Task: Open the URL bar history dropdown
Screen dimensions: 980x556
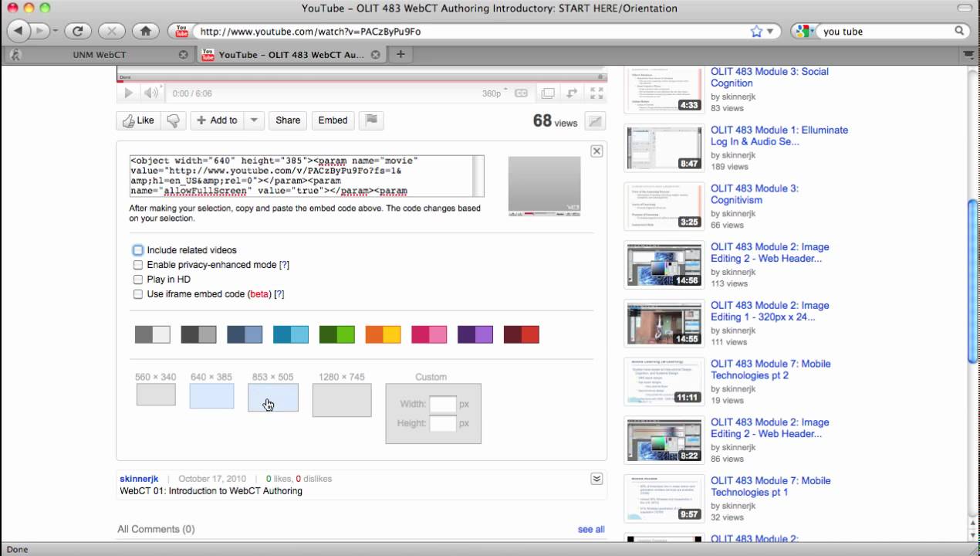Action: pyautogui.click(x=772, y=32)
